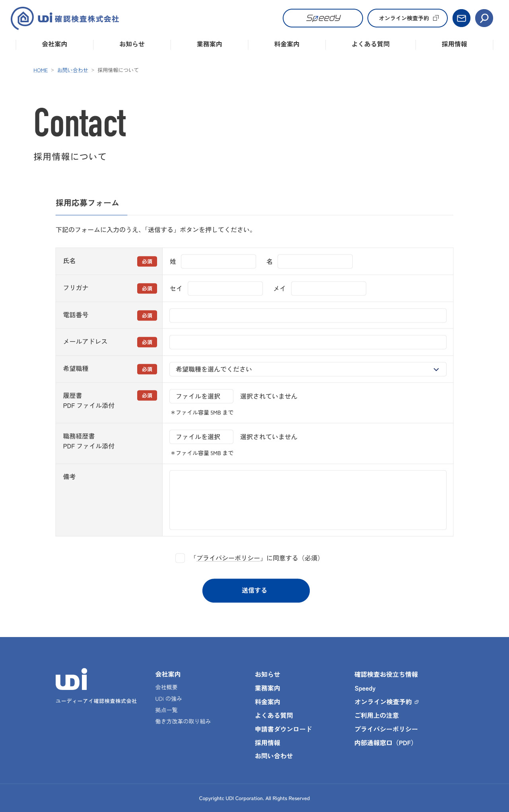Choose file for 履歴書 PDF attachment
Screen dimensions: 509x812
pyautogui.click(x=201, y=396)
